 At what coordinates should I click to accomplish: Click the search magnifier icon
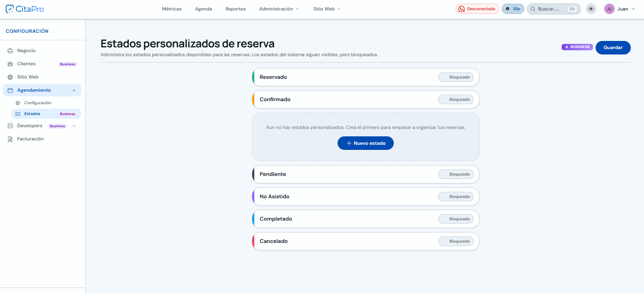click(533, 9)
